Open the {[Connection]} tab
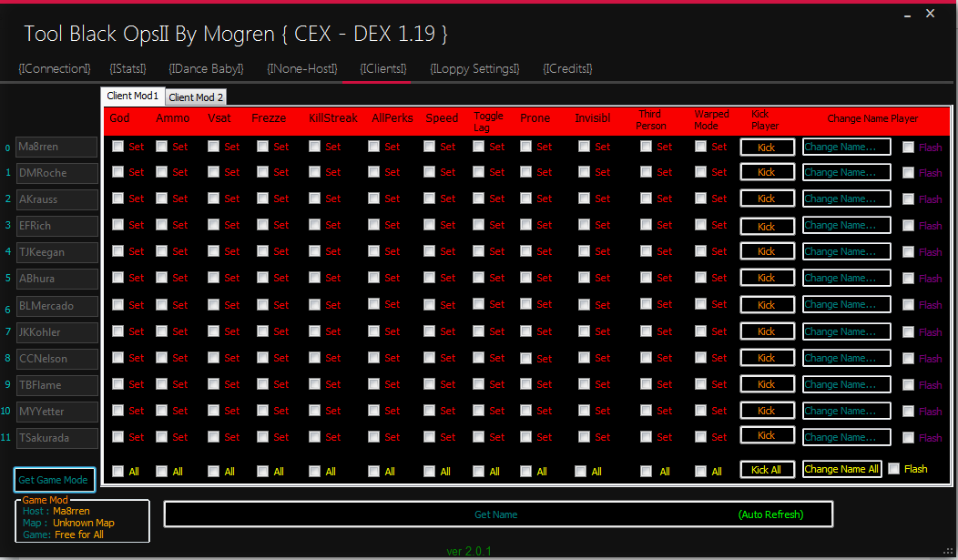Viewport: 958px width, 560px height. pos(55,68)
